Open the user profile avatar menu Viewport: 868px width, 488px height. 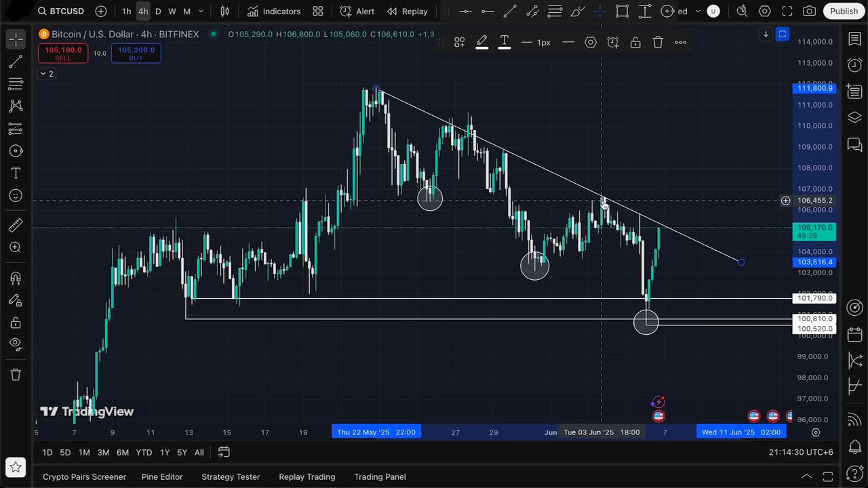713,11
